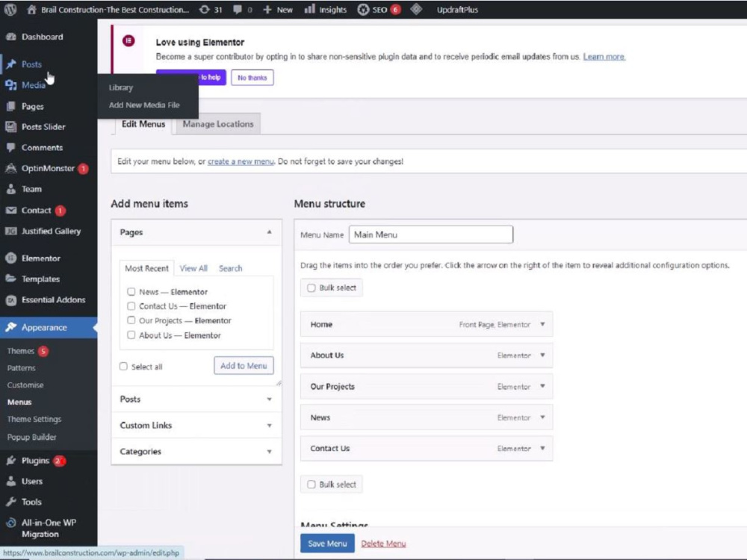747x560 pixels.
Task: Open Library in the Media flyout
Action: coord(120,87)
